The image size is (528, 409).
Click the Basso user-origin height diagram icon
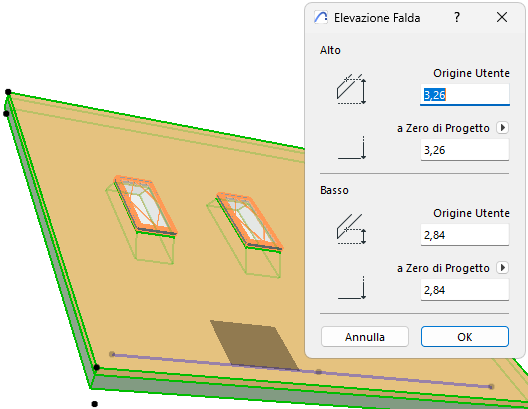351,229
